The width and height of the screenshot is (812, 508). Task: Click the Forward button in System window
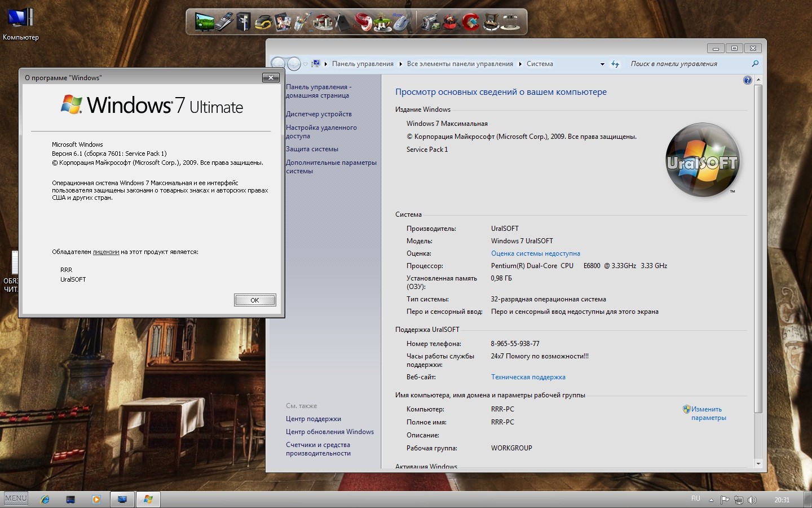[294, 64]
